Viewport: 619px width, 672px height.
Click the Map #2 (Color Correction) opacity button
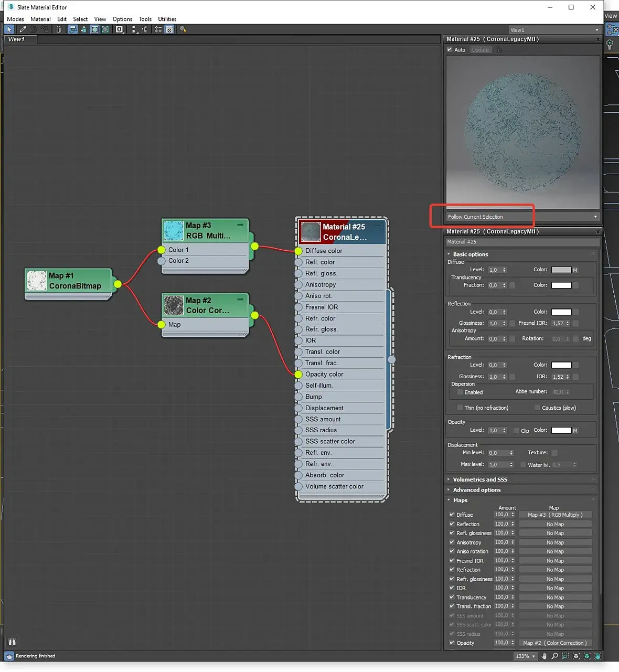(555, 643)
